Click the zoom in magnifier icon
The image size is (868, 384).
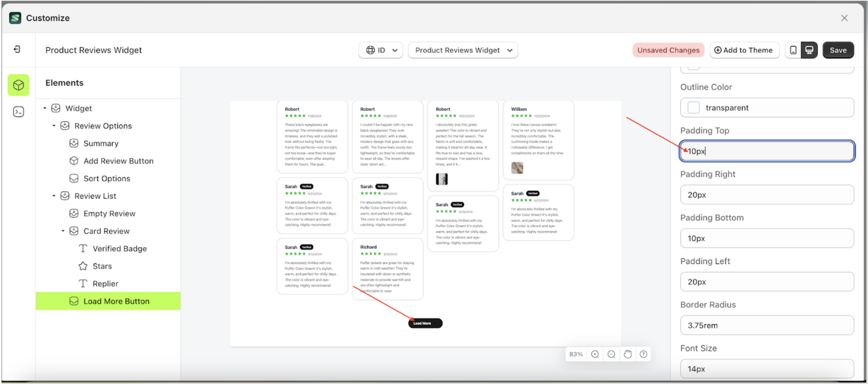pyautogui.click(x=595, y=354)
